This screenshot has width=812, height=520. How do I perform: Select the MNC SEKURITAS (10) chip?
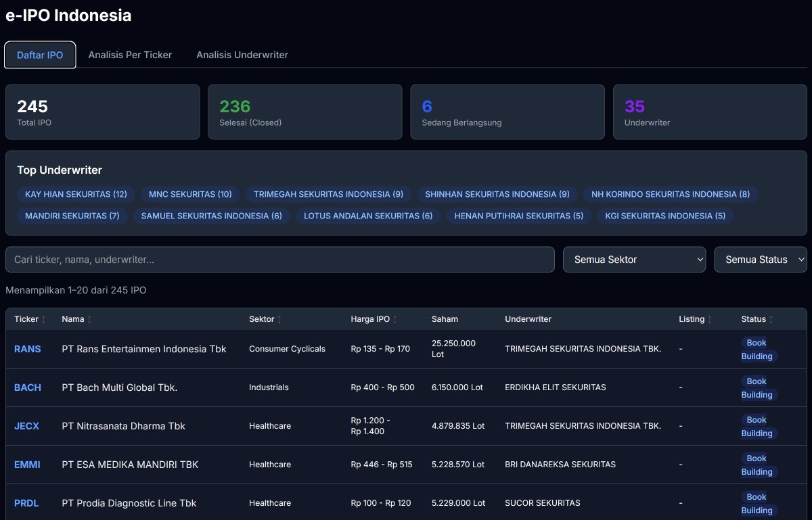coord(190,194)
